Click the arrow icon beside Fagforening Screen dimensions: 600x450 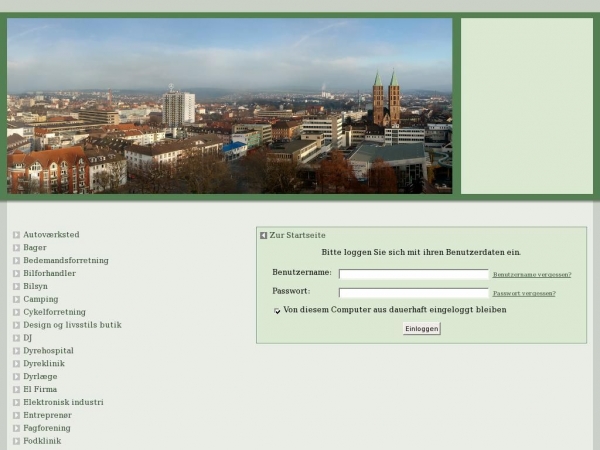tap(16, 428)
